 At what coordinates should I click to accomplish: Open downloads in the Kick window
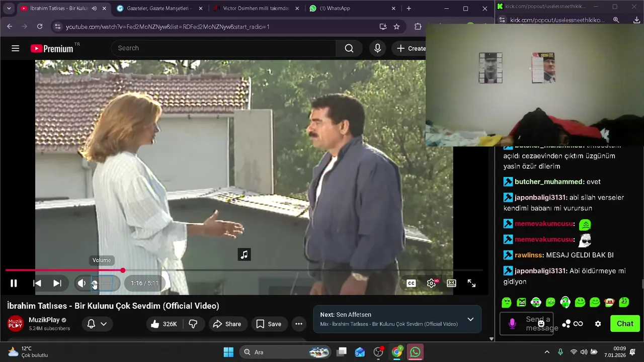coord(636,20)
